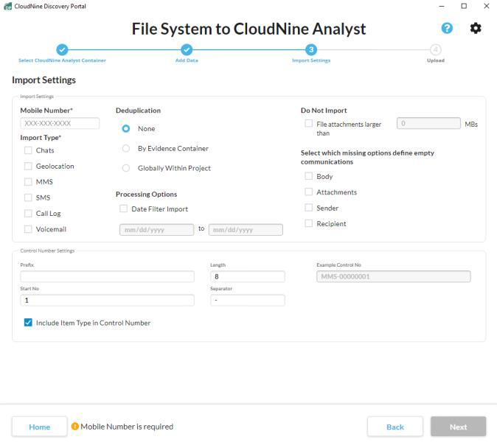This screenshot has height=448, width=497.
Task: Click the Separator input field
Action: pos(247,300)
